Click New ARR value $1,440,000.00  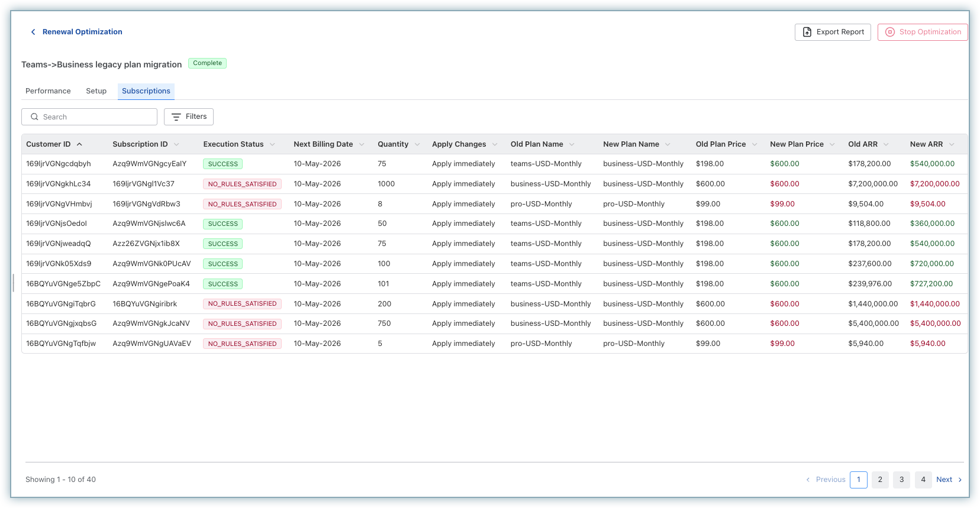(x=935, y=304)
